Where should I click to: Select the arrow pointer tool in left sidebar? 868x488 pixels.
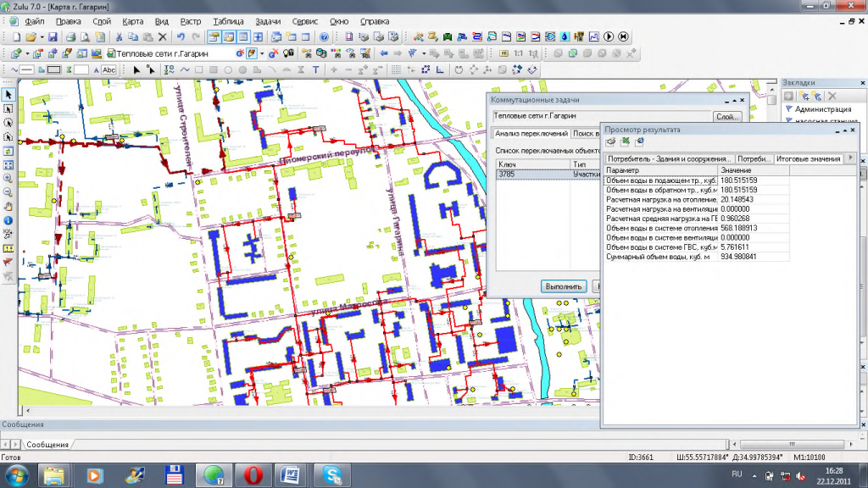[8, 94]
